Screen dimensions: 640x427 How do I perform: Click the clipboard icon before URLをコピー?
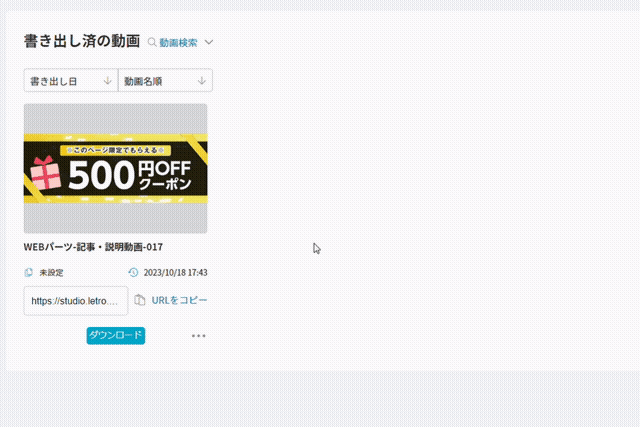click(141, 300)
